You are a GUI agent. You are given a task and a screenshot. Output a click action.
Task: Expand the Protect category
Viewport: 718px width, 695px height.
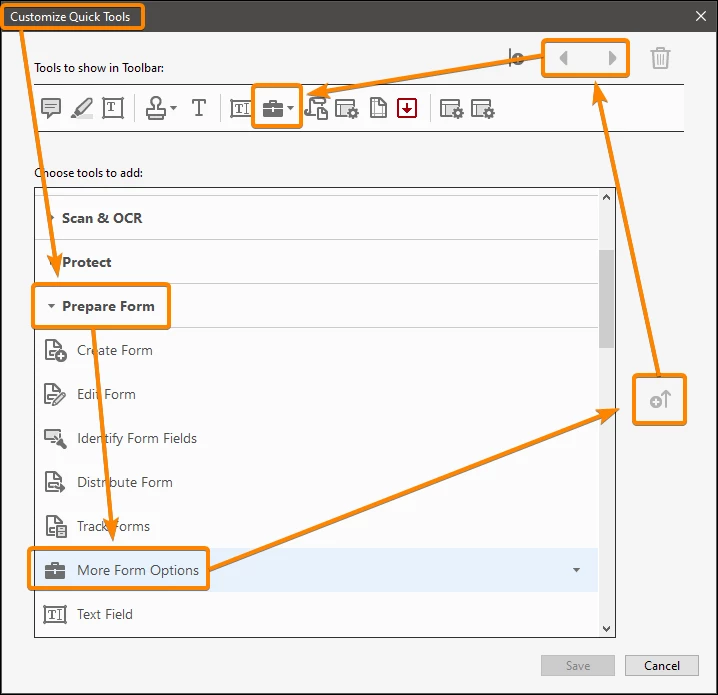316,262
